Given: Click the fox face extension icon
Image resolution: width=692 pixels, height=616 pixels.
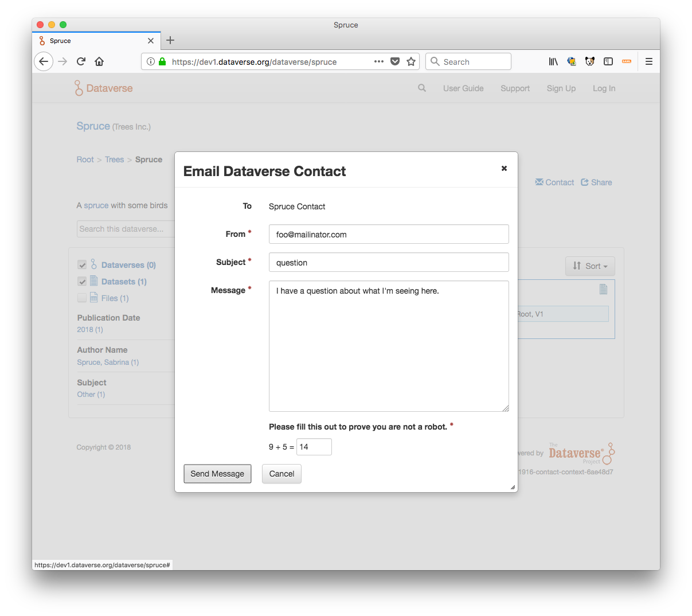Looking at the screenshot, I should pos(590,61).
